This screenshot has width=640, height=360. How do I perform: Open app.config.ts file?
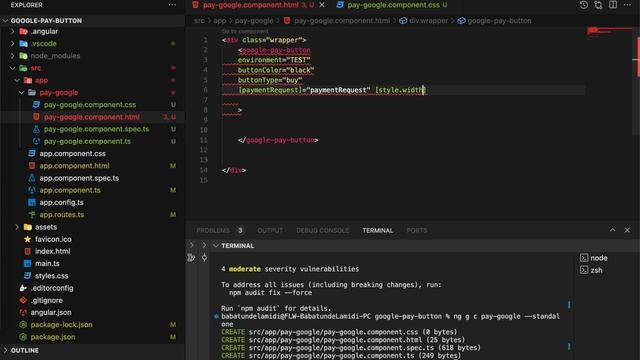[x=61, y=202]
